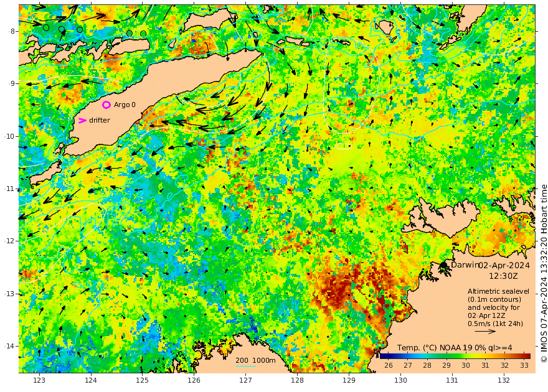The height and width of the screenshot is (392, 548).
Task: Click the 0.5m/s velocity scale arrow
Action: coord(485,331)
